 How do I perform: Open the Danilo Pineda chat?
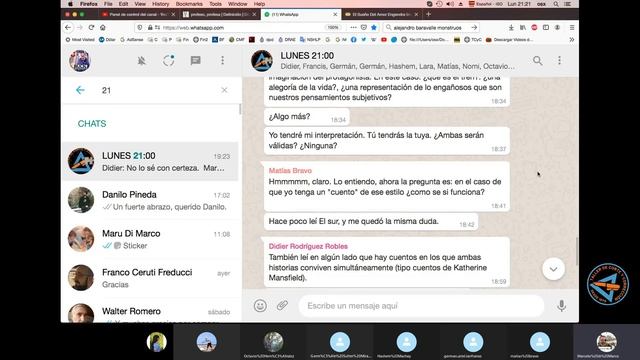click(149, 200)
